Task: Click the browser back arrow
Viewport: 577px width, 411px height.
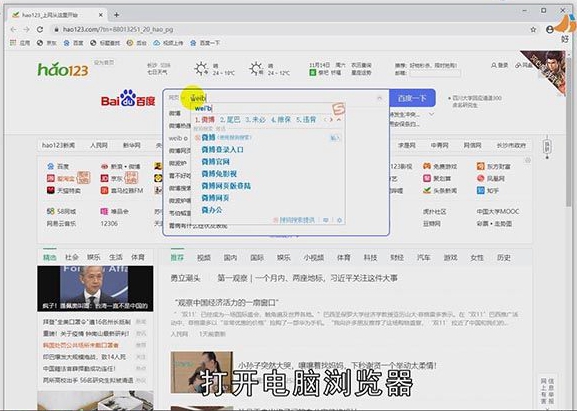Action: coord(14,29)
